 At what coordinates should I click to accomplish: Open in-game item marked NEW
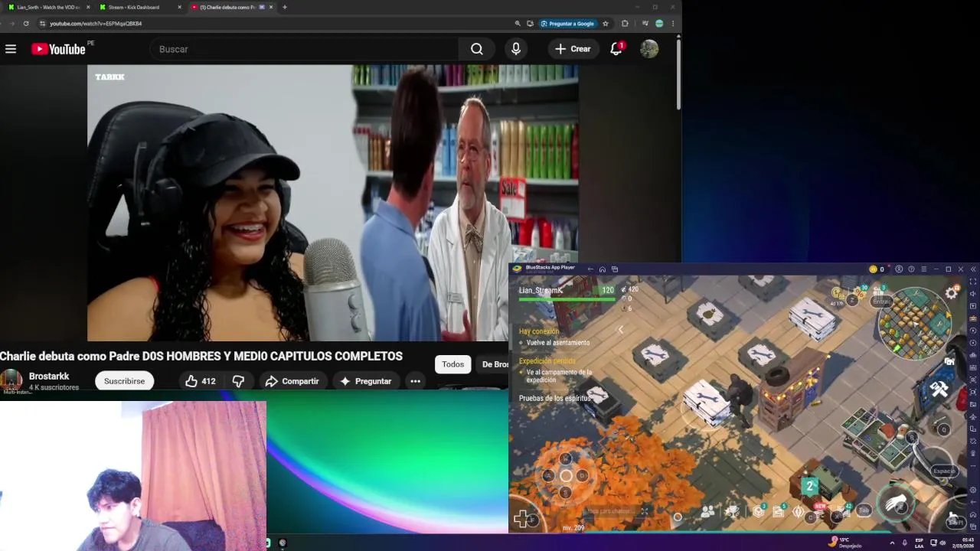point(818,512)
